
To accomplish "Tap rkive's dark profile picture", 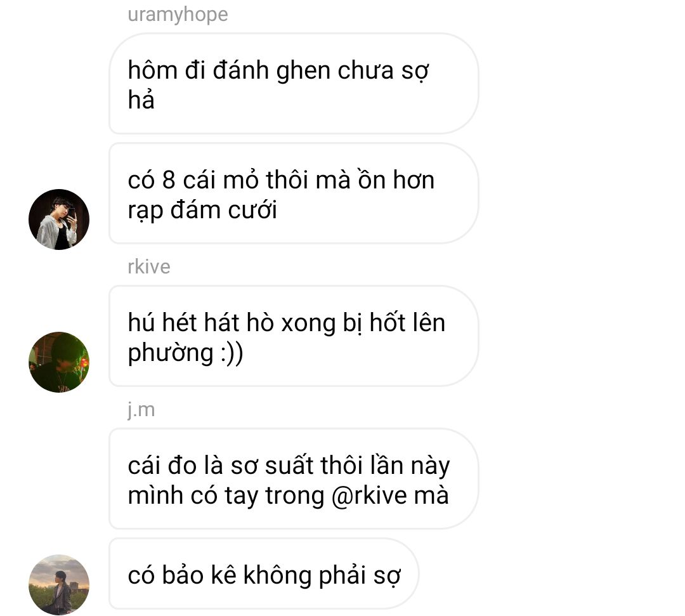I will point(59,362).
